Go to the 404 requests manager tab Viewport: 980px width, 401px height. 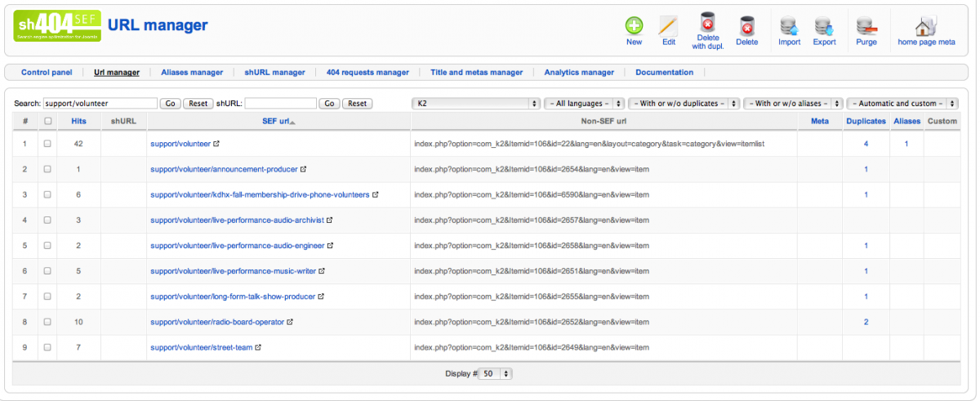tap(367, 72)
